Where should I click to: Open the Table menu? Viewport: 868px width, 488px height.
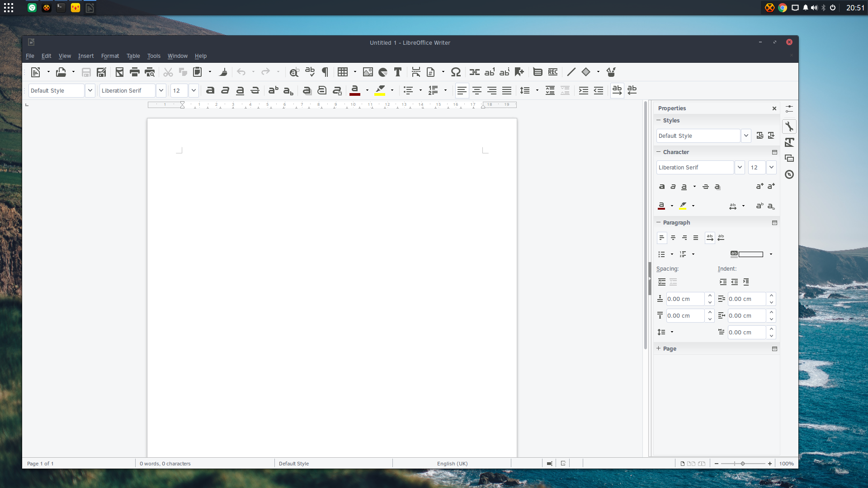point(133,56)
